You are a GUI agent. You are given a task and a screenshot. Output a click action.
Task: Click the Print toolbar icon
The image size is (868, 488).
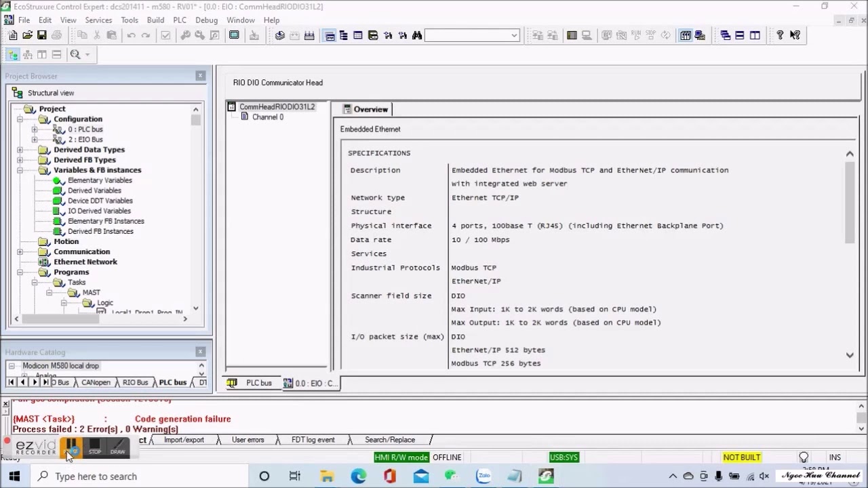pyautogui.click(x=56, y=35)
